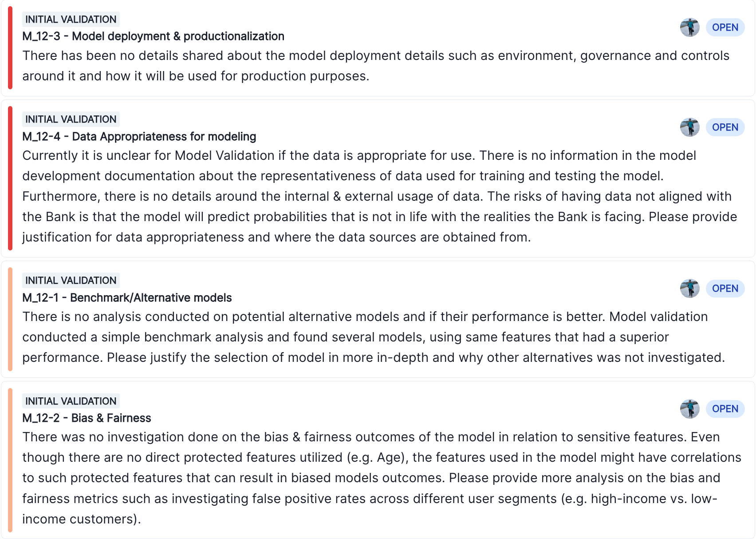Open the Benchmark/Alternative models finding
The width and height of the screenshot is (756, 539).
[x=127, y=298]
